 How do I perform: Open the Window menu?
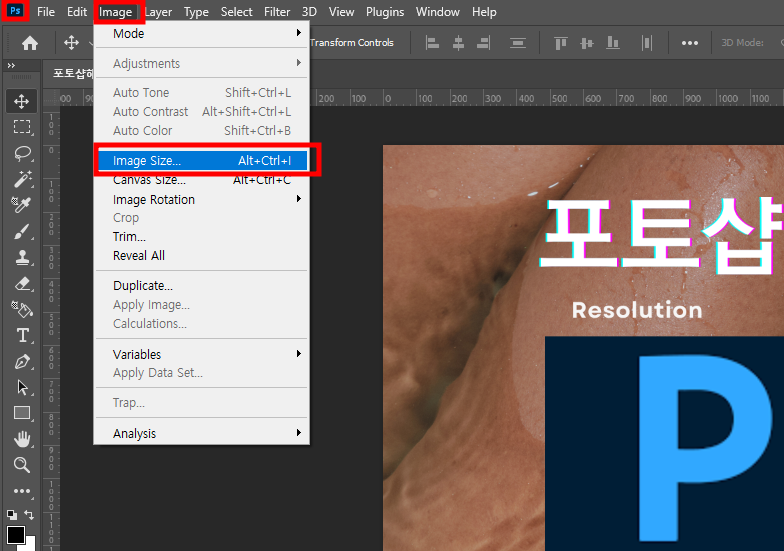[438, 12]
